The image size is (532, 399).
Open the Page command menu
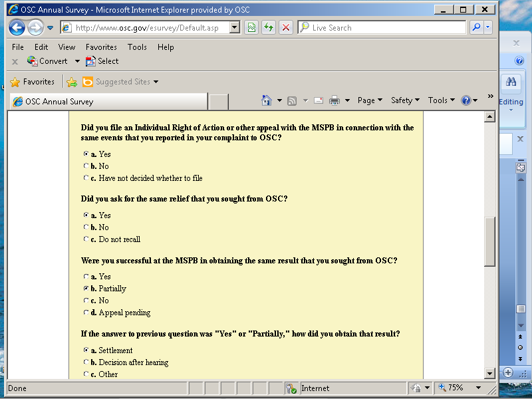point(370,100)
